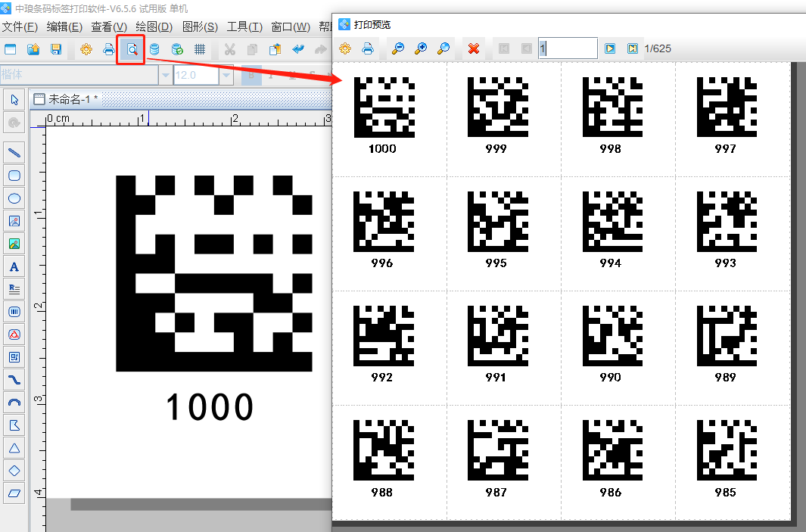Click the print preview icon in main toolbar
Screen dimensions: 806x532
tap(132, 50)
